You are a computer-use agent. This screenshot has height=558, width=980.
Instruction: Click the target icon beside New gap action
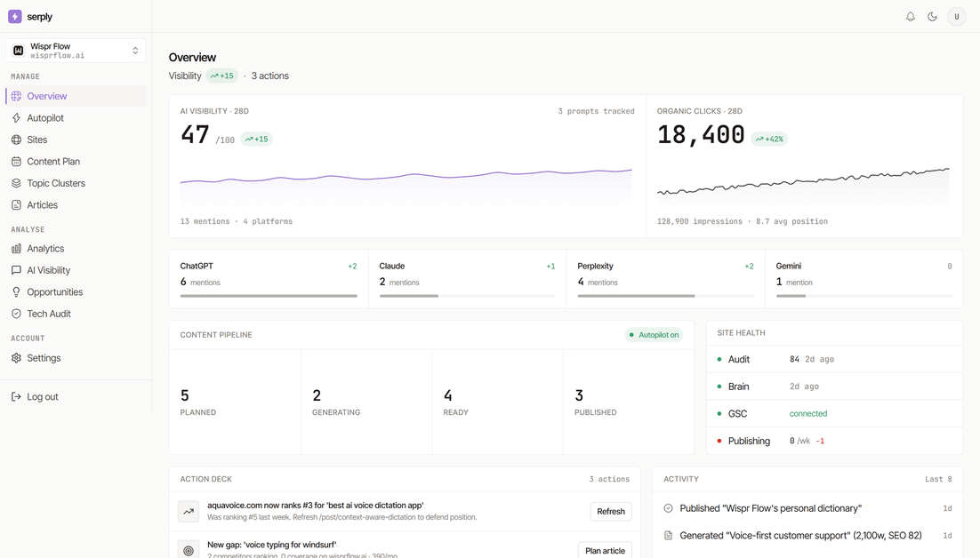189,550
